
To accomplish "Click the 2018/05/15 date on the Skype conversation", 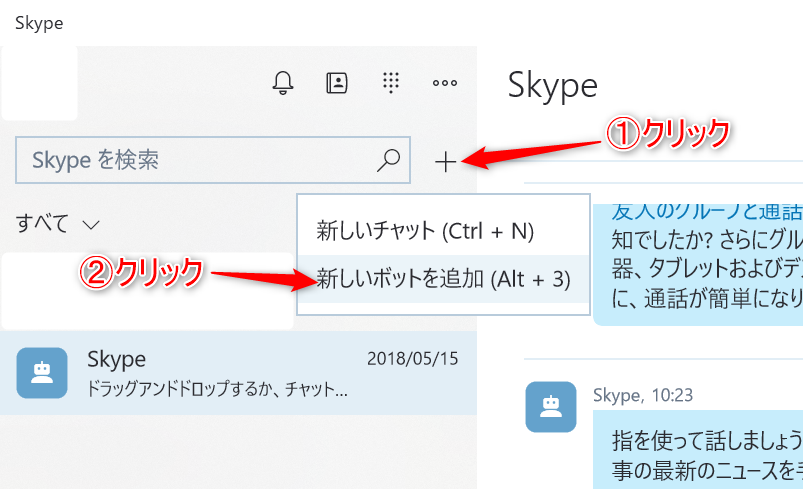I will coord(412,358).
